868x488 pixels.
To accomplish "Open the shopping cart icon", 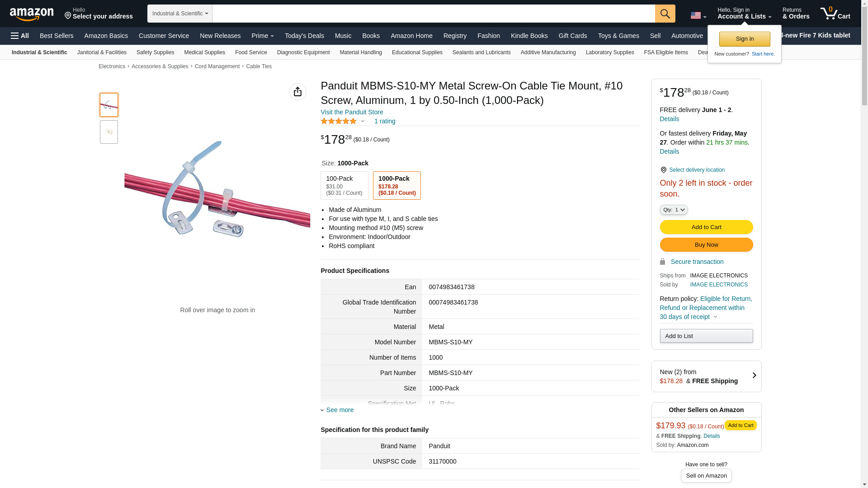I will (x=835, y=14).
